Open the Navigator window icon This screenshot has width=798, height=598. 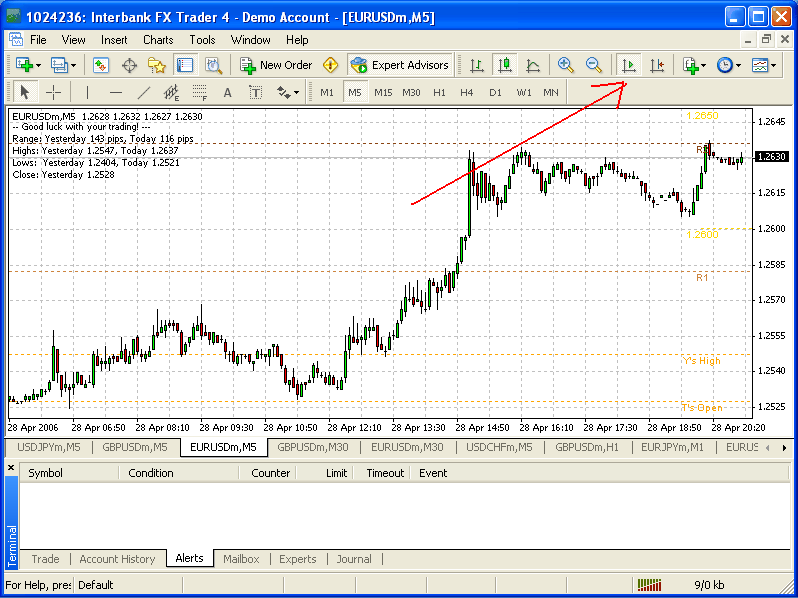click(x=157, y=65)
